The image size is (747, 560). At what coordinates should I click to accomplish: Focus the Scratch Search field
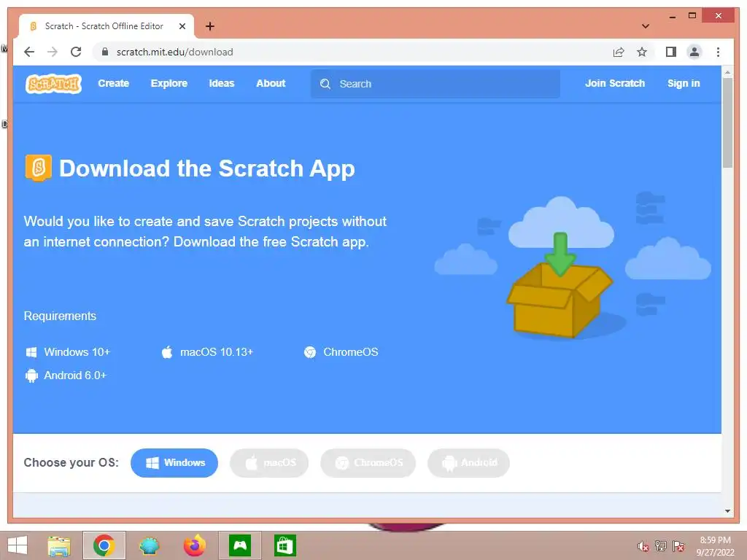point(436,84)
